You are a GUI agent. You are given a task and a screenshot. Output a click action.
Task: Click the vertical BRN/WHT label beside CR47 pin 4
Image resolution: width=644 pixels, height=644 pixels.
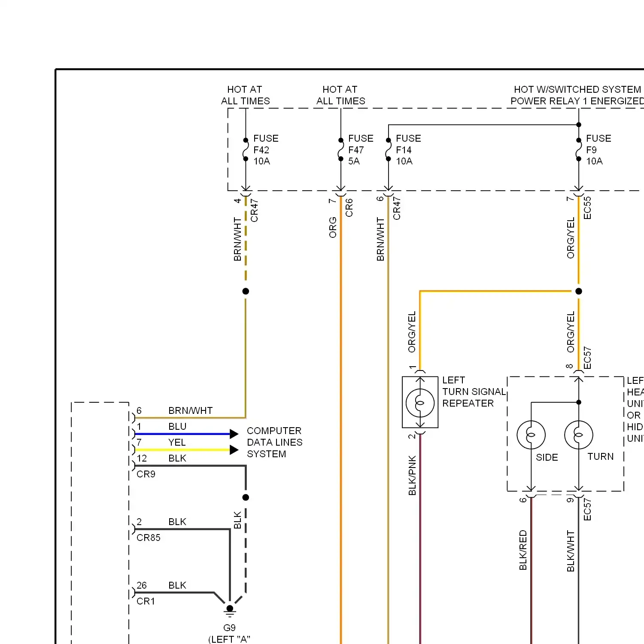pos(237,239)
